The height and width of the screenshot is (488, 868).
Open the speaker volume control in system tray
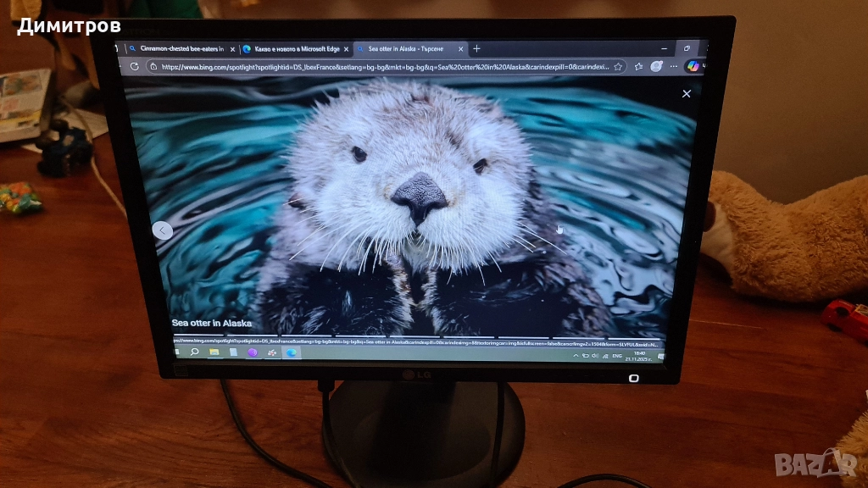click(594, 356)
